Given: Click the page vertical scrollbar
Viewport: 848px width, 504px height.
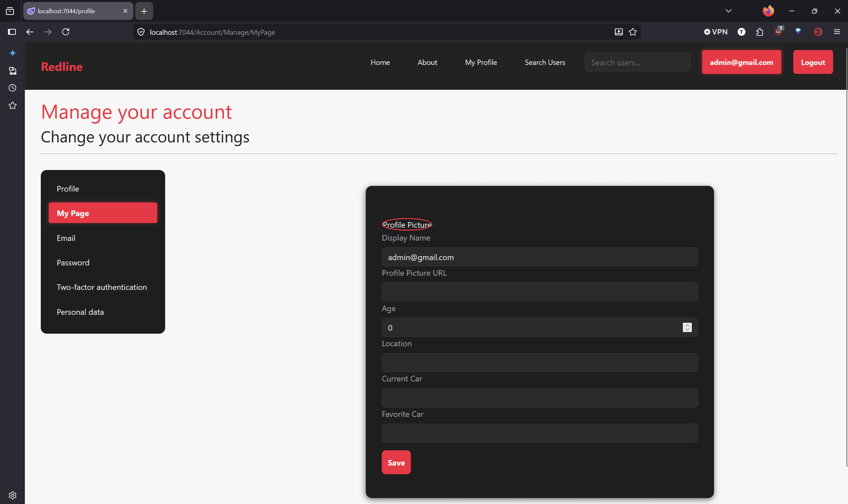Looking at the screenshot, I should [846, 258].
